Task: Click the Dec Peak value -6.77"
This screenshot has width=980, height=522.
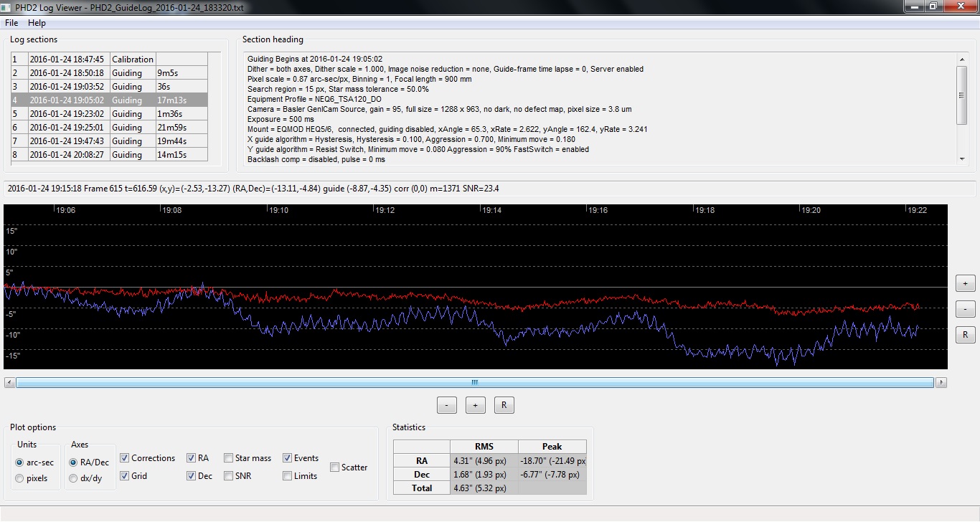Action: click(x=552, y=475)
